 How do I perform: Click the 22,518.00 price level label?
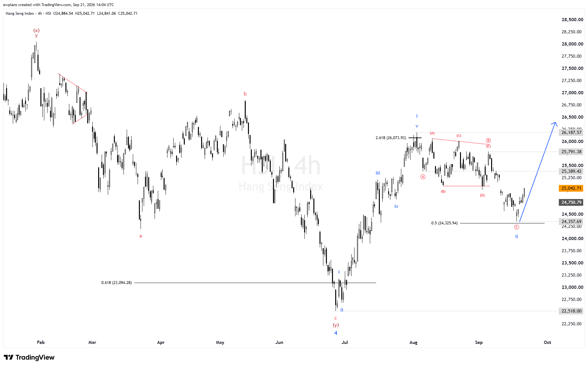pyautogui.click(x=571, y=311)
